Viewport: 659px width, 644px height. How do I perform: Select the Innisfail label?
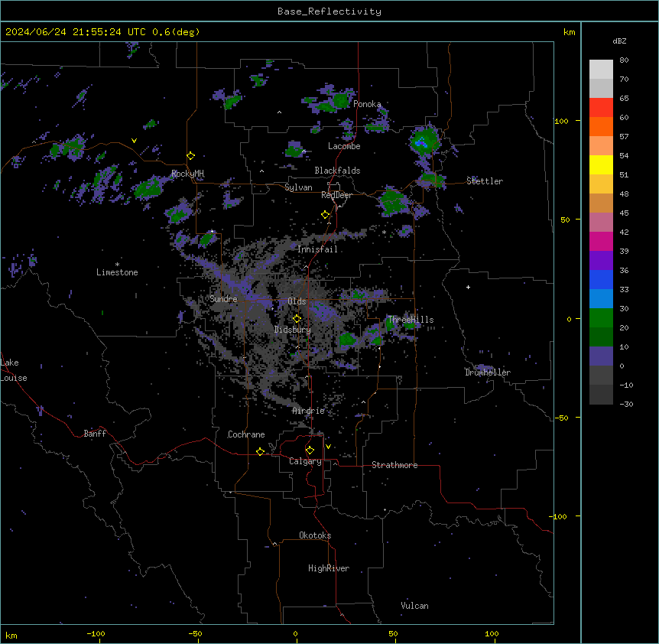point(317,249)
